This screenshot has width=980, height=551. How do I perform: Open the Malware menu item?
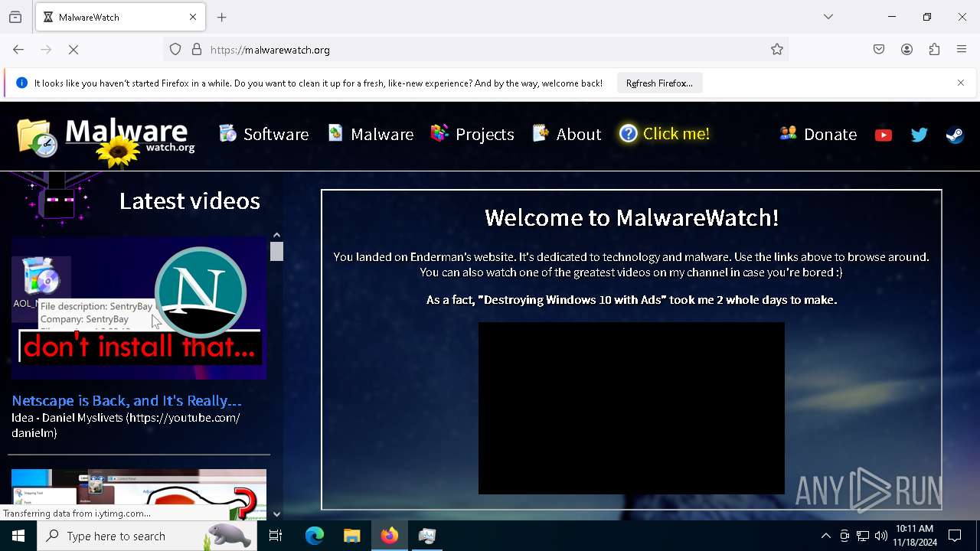(371, 134)
